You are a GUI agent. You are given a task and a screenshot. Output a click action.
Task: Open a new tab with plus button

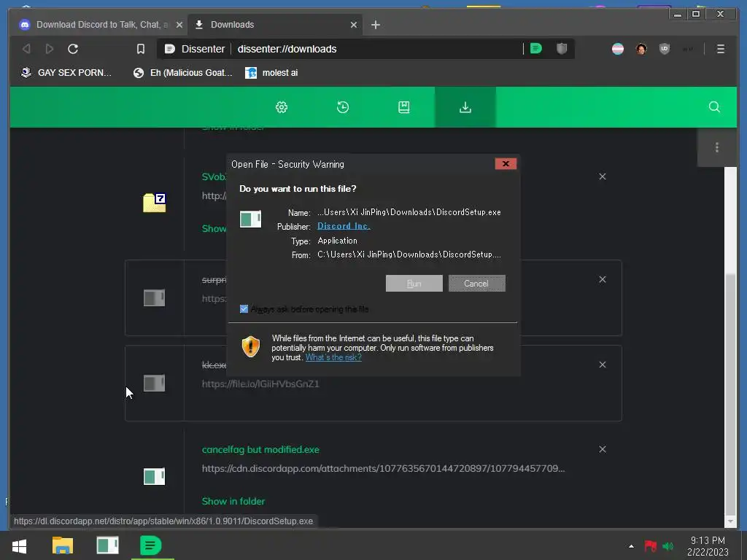[x=376, y=25]
